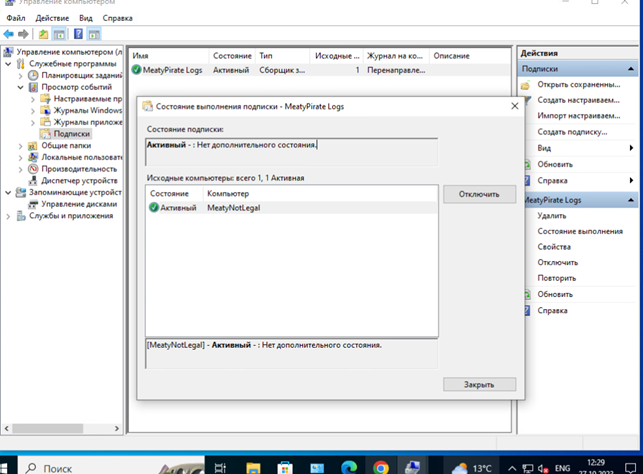Open the Действие menu
This screenshot has width=643, height=474.
click(x=52, y=18)
